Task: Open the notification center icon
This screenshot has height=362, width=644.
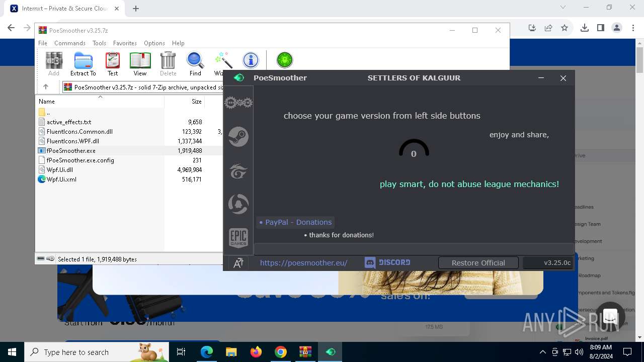Action: coord(627,352)
